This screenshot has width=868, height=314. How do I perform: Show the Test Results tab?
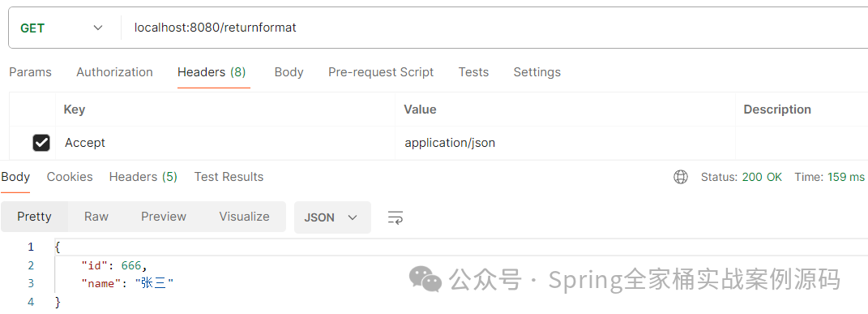pos(229,177)
